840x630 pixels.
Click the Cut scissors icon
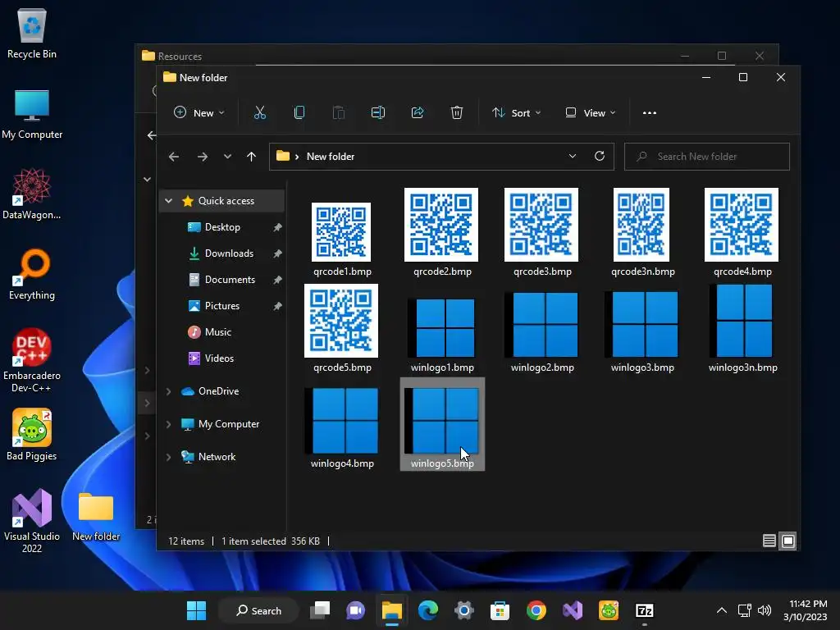(260, 113)
